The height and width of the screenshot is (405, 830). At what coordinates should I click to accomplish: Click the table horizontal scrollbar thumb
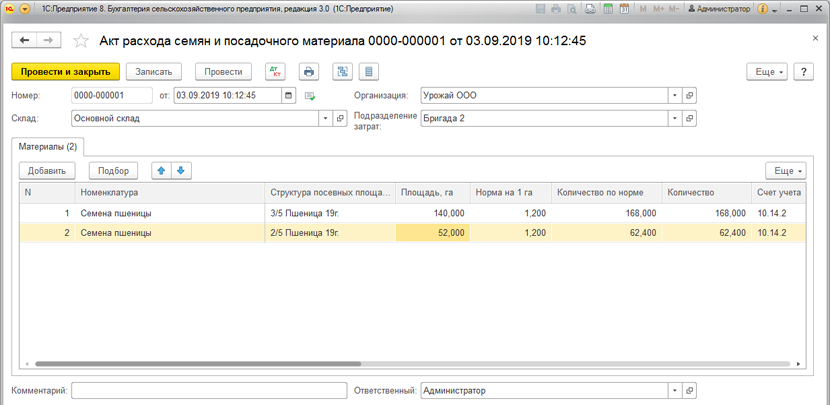coord(198,364)
